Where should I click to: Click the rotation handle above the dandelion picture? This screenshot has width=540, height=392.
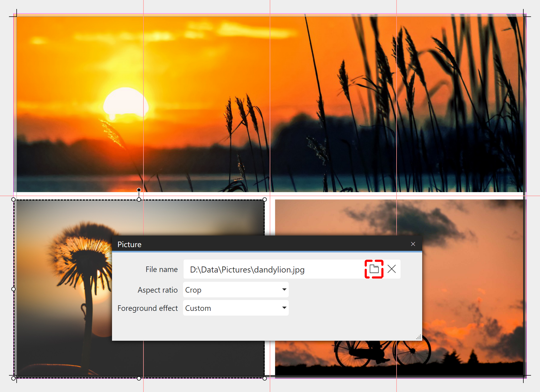pos(139,190)
